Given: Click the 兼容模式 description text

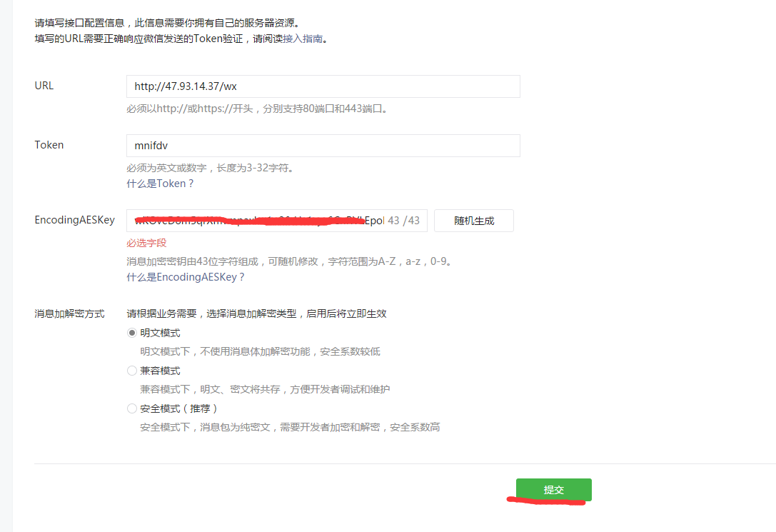Looking at the screenshot, I should 266,388.
